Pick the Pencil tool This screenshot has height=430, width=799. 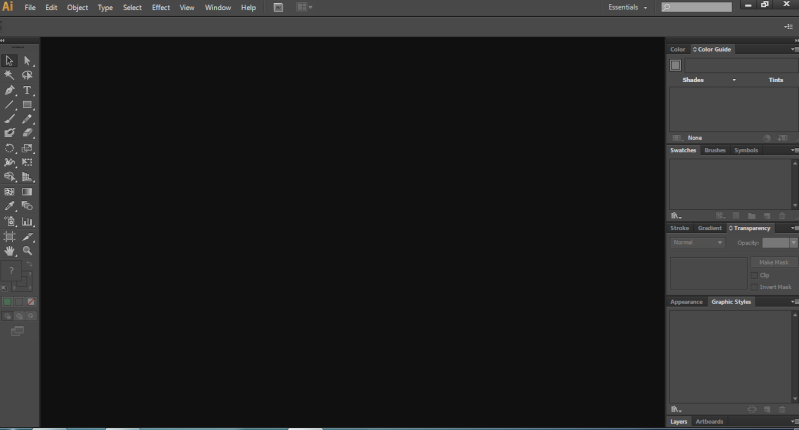point(27,119)
